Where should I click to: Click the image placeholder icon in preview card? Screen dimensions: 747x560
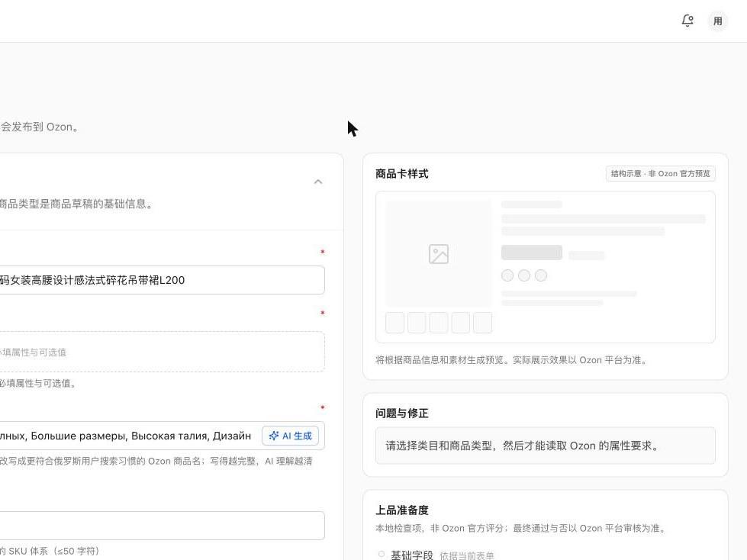[x=438, y=254]
